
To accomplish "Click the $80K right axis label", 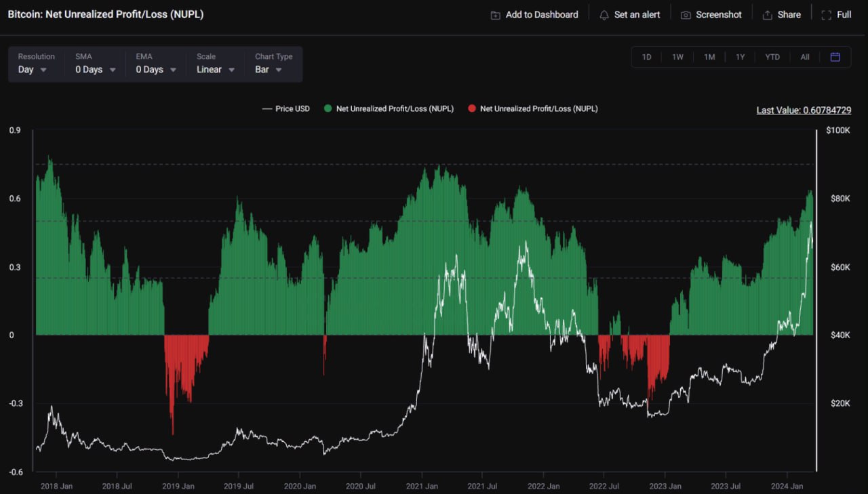I will click(x=841, y=199).
